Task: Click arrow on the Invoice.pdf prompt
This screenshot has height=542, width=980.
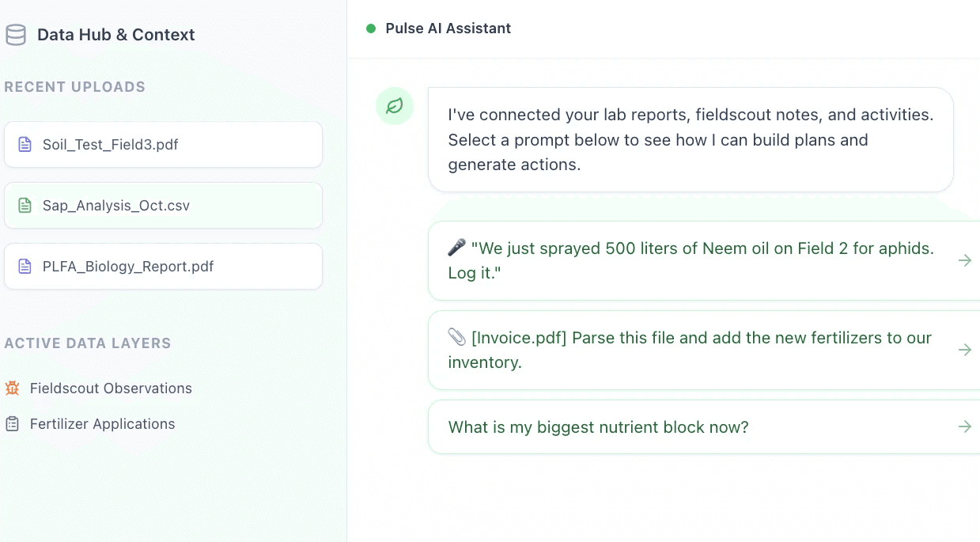Action: pos(964,350)
